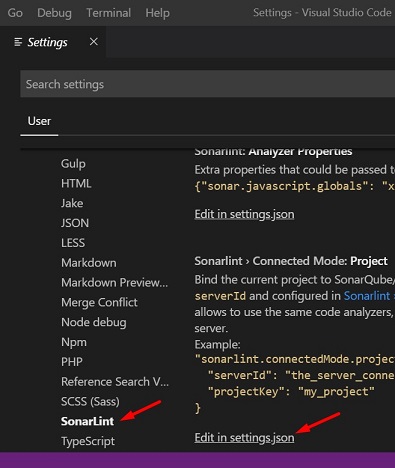Image resolution: width=395 pixels, height=468 pixels.
Task: Select Node debug in settings tree
Action: click(x=94, y=322)
